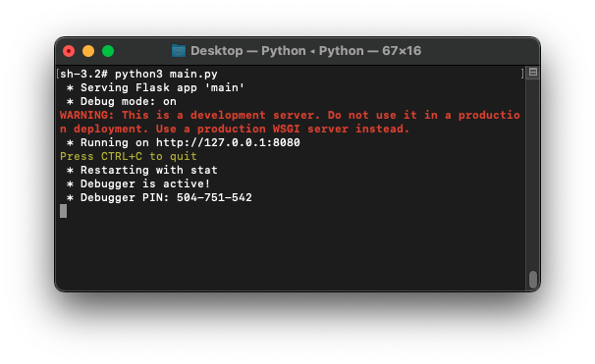595x364 pixels.
Task: Minimize the terminal using yellow button
Action: [88, 51]
